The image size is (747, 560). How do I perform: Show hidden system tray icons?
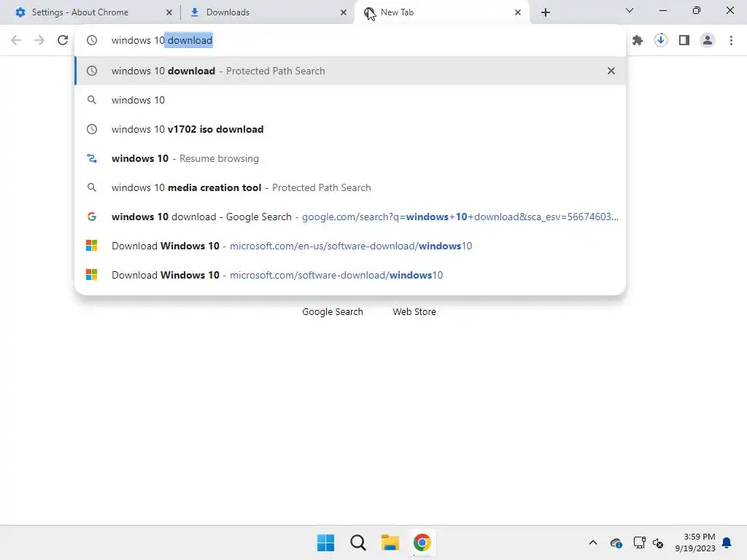(592, 542)
